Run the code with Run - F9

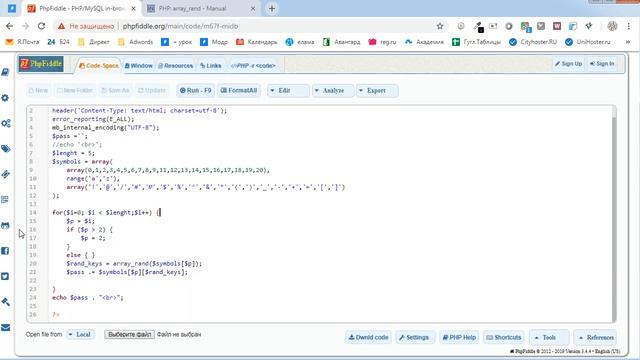coord(196,91)
